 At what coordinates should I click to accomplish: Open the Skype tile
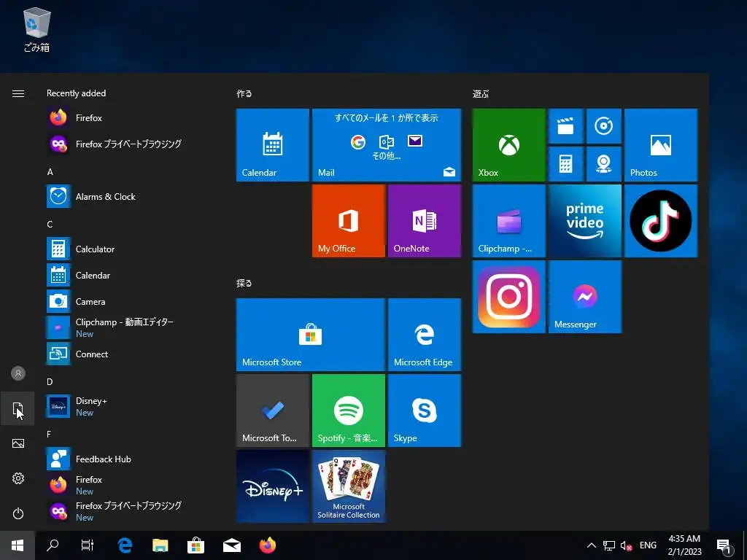pyautogui.click(x=425, y=411)
